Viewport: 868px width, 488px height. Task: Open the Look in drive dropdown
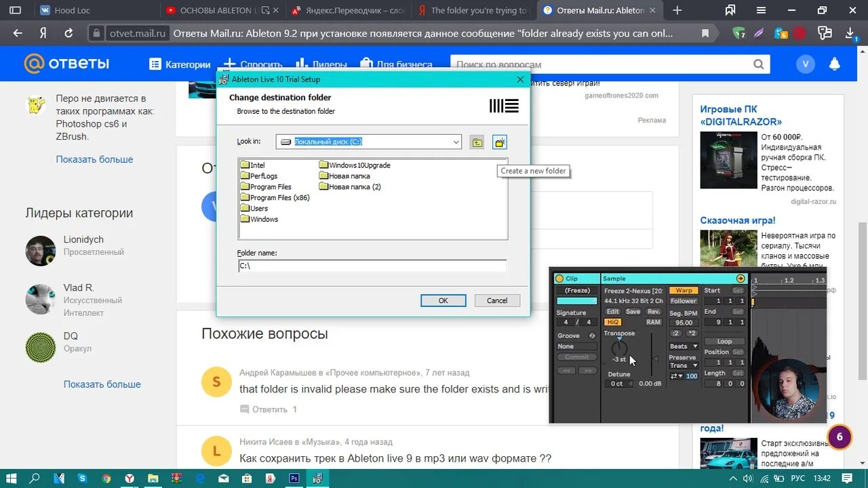[x=456, y=142]
